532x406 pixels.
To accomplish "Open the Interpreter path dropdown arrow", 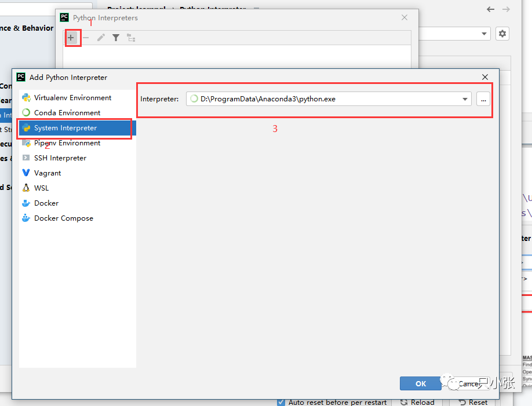I will 465,99.
